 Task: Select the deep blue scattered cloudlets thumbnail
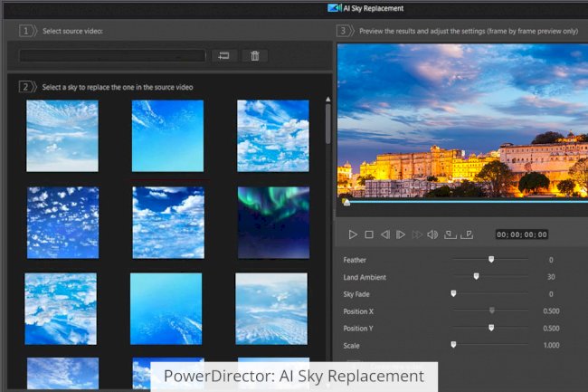pos(63,223)
